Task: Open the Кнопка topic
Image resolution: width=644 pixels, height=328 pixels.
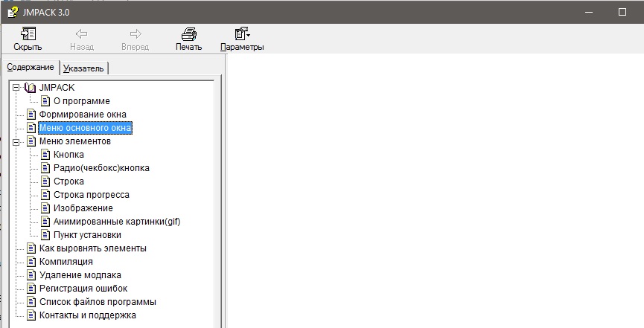Action: (68, 155)
